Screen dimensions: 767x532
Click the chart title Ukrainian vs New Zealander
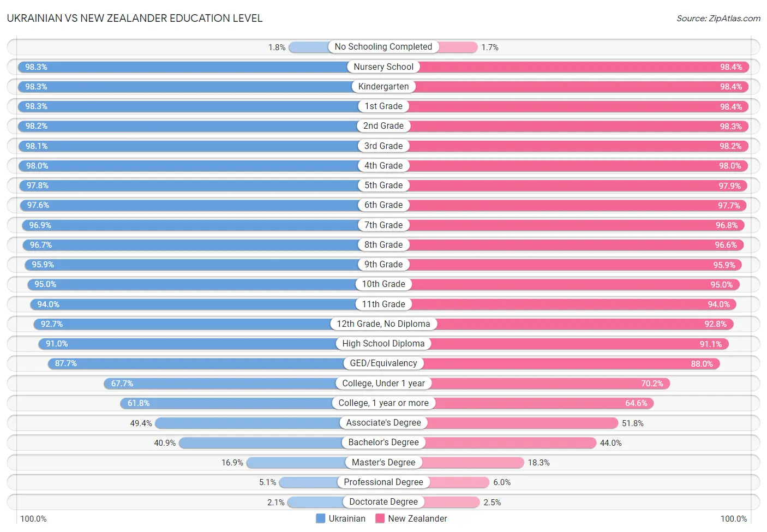coord(135,18)
